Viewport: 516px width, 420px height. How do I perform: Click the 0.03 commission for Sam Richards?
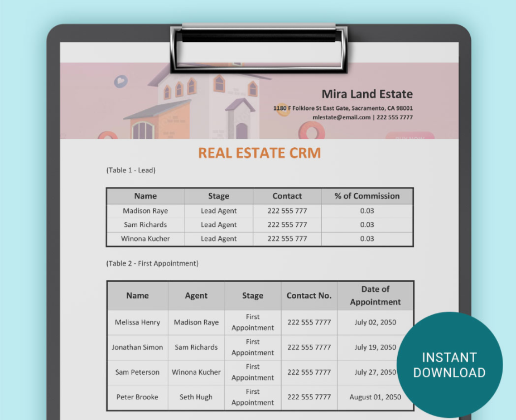[x=367, y=225]
